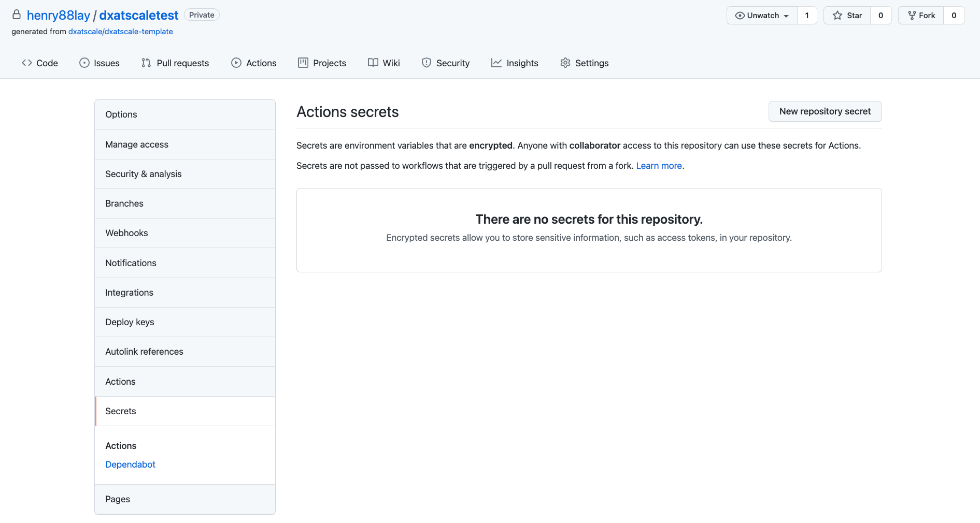Select Secrets in the sidebar

(x=185, y=411)
